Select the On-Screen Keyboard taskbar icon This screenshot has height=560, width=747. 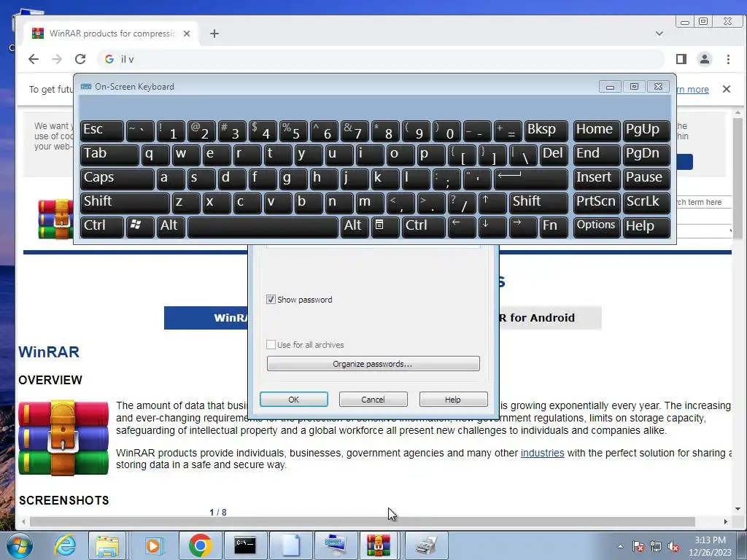(x=336, y=545)
